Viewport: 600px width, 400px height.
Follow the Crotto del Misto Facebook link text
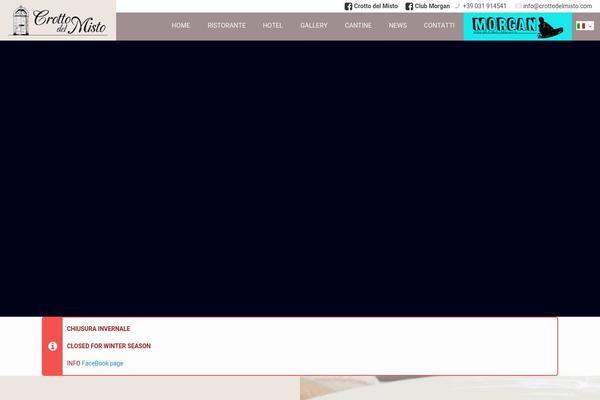tap(376, 6)
